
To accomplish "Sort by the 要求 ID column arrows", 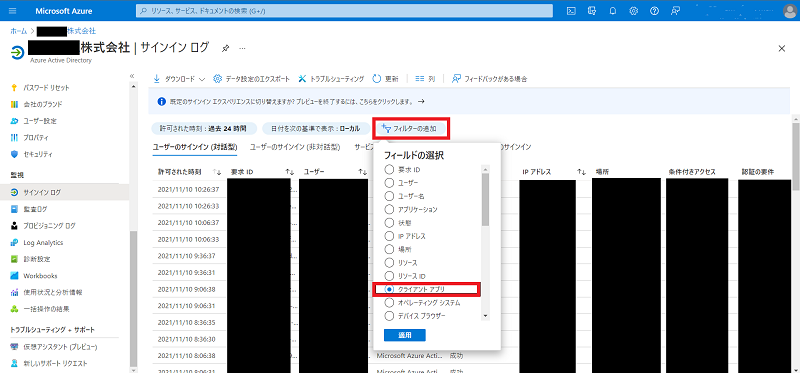I will pos(290,172).
